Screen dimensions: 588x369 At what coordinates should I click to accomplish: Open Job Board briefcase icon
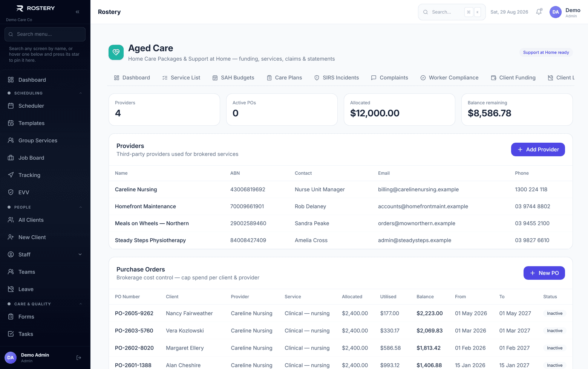point(11,158)
